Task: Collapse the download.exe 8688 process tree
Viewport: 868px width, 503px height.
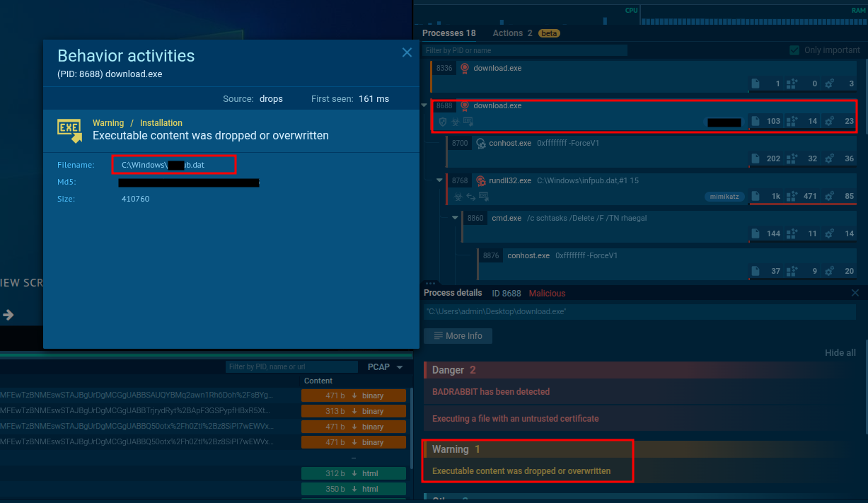Action: pos(424,105)
